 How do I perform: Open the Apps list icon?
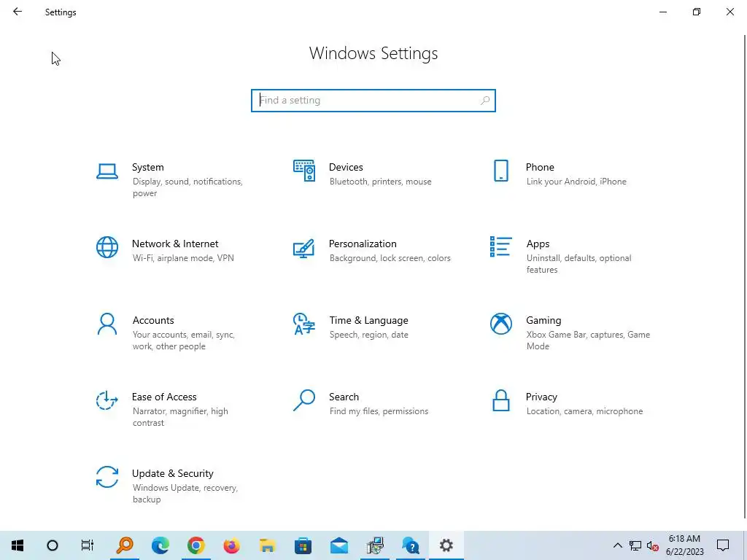[500, 246]
